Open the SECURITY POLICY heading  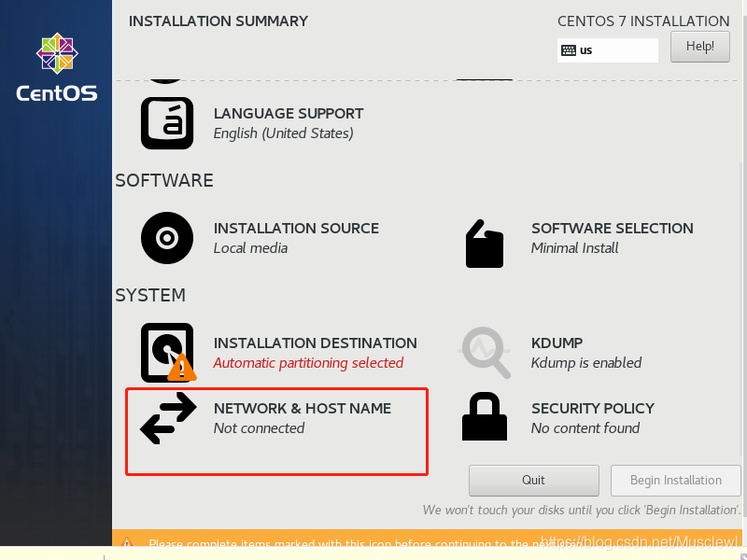tap(593, 409)
